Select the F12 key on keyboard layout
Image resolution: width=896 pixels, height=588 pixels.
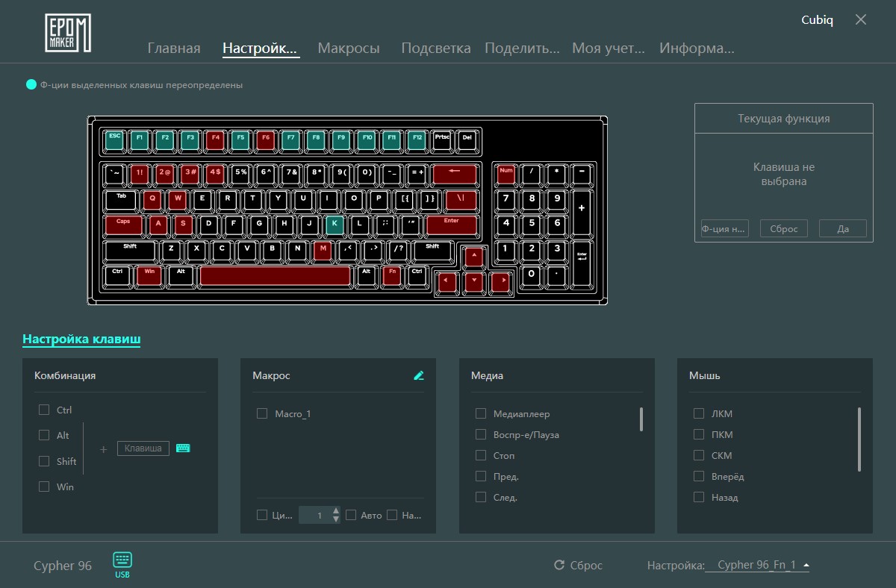417,140
